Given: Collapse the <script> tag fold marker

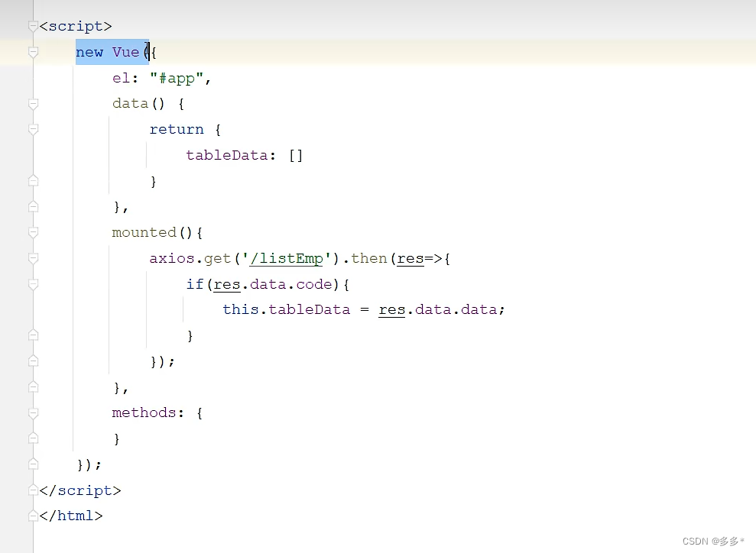Looking at the screenshot, I should (34, 26).
